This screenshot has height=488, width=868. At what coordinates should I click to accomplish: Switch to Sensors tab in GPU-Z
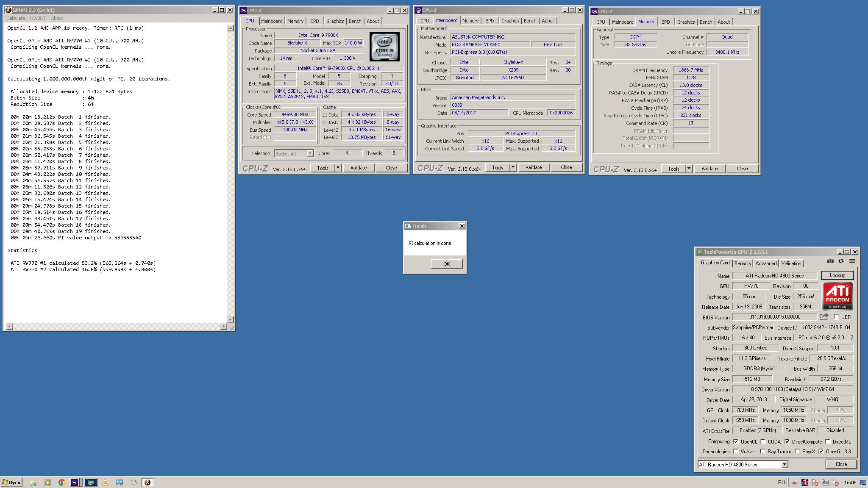[x=743, y=263]
